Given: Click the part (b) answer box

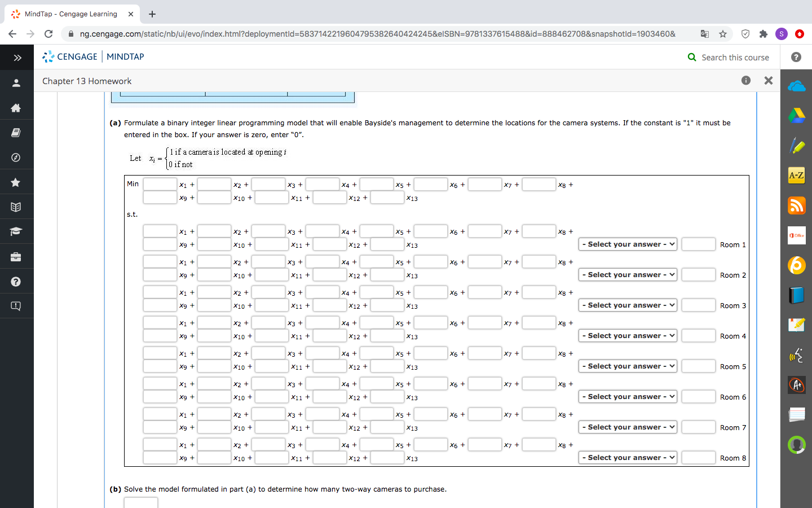Looking at the screenshot, I should (141, 502).
